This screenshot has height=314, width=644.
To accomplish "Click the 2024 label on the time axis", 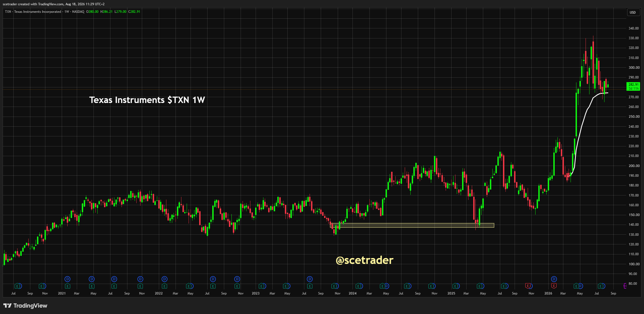I will [x=353, y=293].
